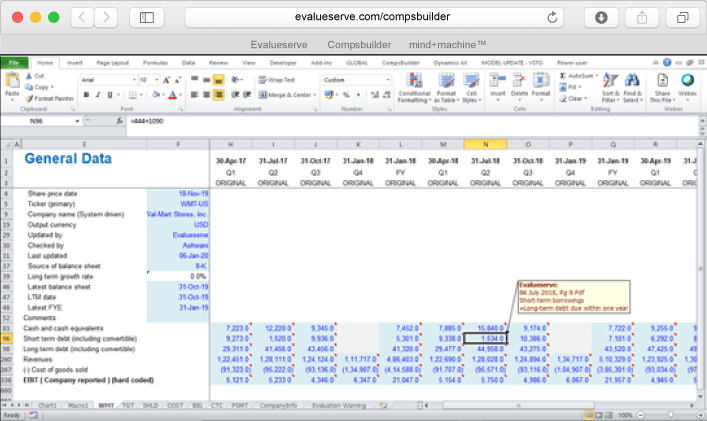Click the browser share icon
The width and height of the screenshot is (707, 421).
click(642, 18)
